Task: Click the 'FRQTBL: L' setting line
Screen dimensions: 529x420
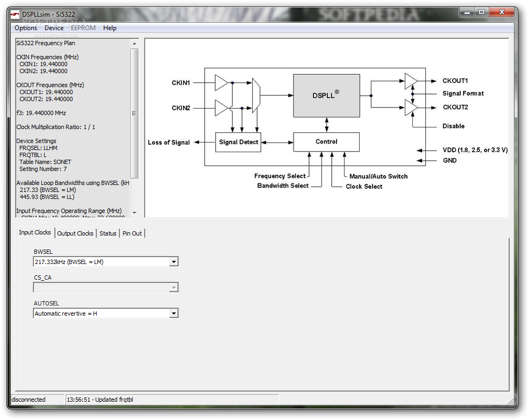Action: coord(33,155)
